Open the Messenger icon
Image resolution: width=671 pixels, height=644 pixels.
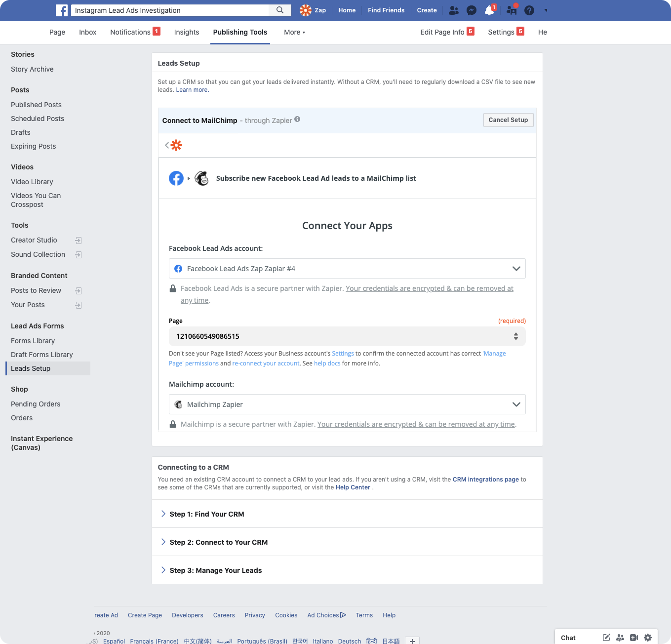coord(472,10)
